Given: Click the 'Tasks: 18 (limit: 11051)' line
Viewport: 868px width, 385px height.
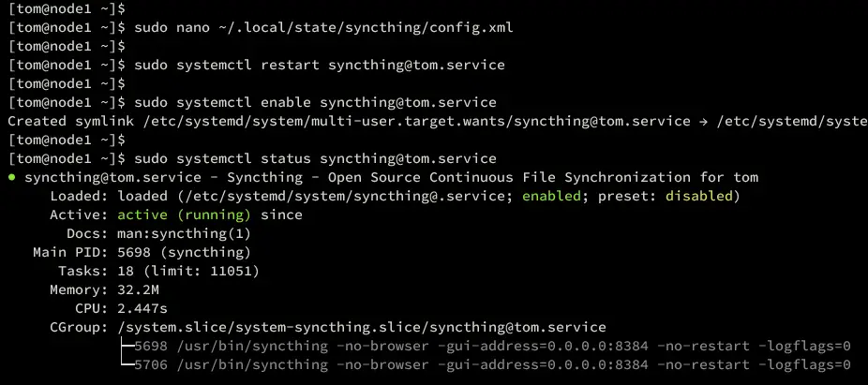Looking at the screenshot, I should click(x=158, y=272).
